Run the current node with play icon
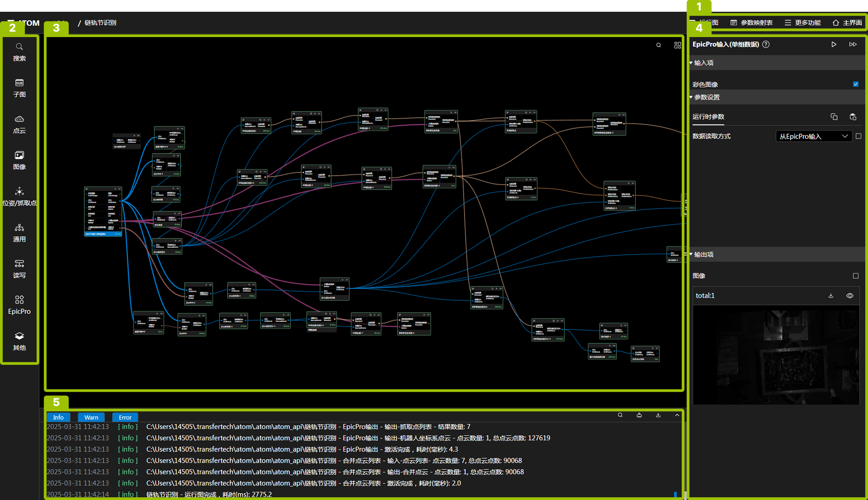The image size is (868, 500). [x=834, y=44]
